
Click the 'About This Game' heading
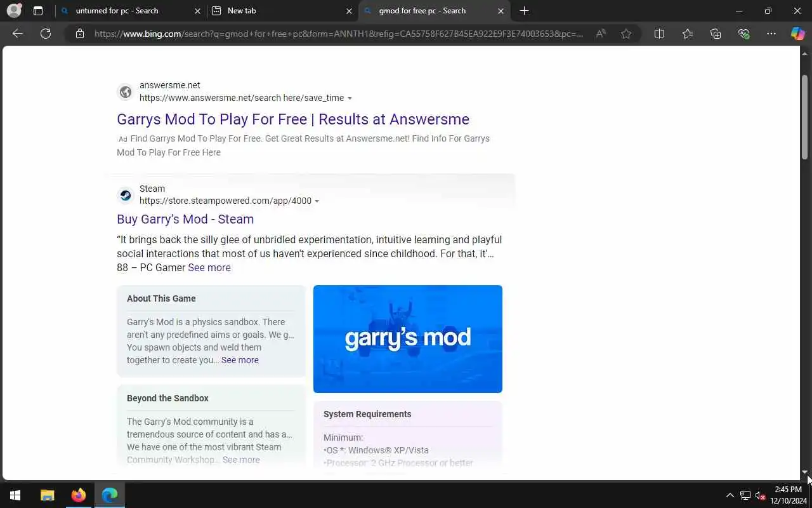point(161,298)
